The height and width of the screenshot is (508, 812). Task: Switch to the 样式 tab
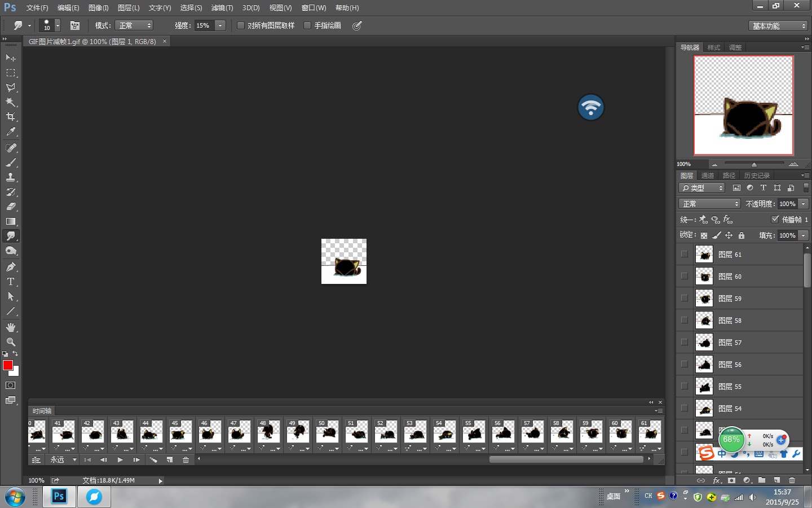click(714, 47)
